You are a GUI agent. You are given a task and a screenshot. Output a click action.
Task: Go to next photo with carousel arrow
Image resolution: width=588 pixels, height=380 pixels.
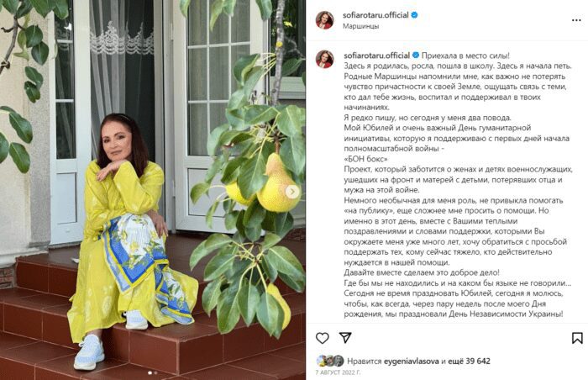click(x=292, y=192)
